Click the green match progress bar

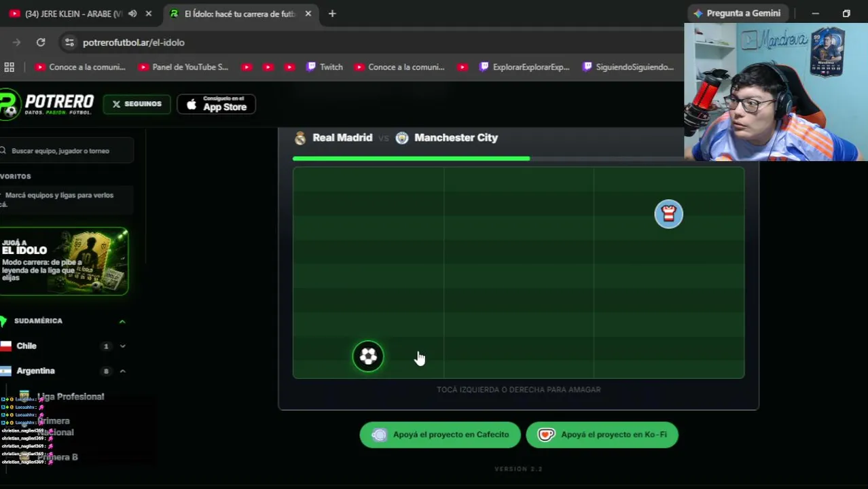pos(411,158)
